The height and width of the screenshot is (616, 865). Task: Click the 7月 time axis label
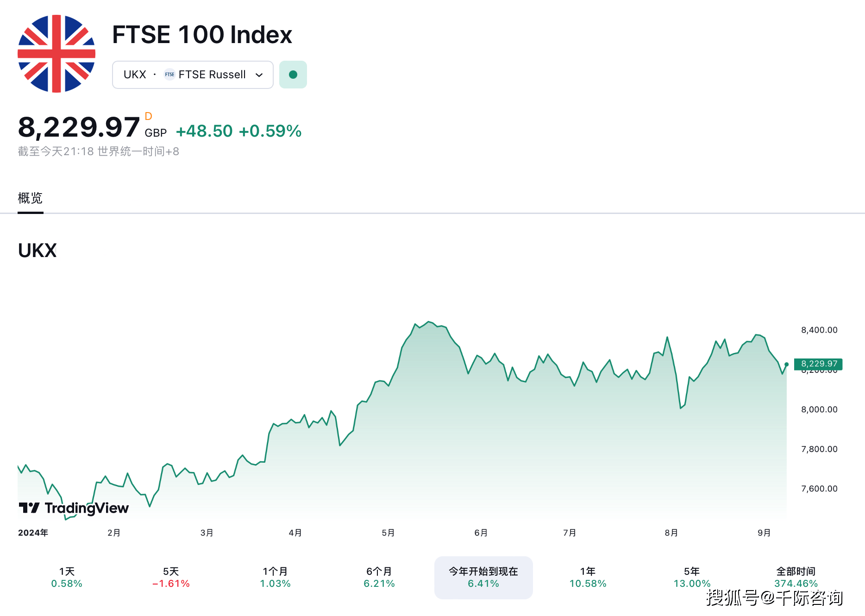click(x=570, y=533)
